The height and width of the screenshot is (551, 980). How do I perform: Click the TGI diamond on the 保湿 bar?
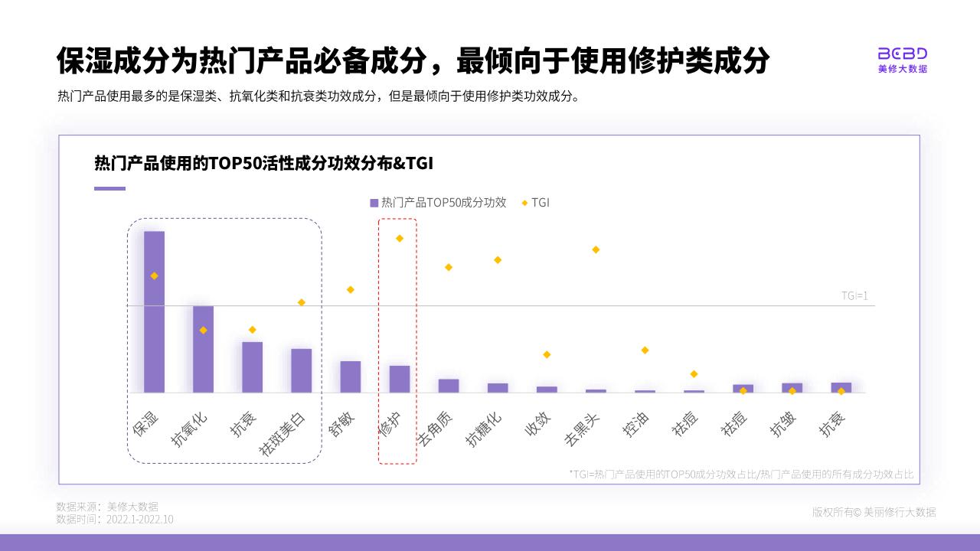click(154, 275)
